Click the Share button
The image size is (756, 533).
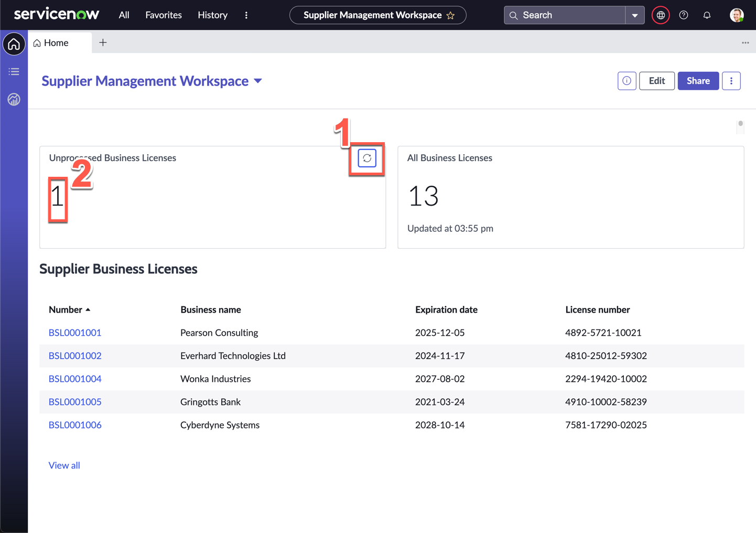[698, 81]
